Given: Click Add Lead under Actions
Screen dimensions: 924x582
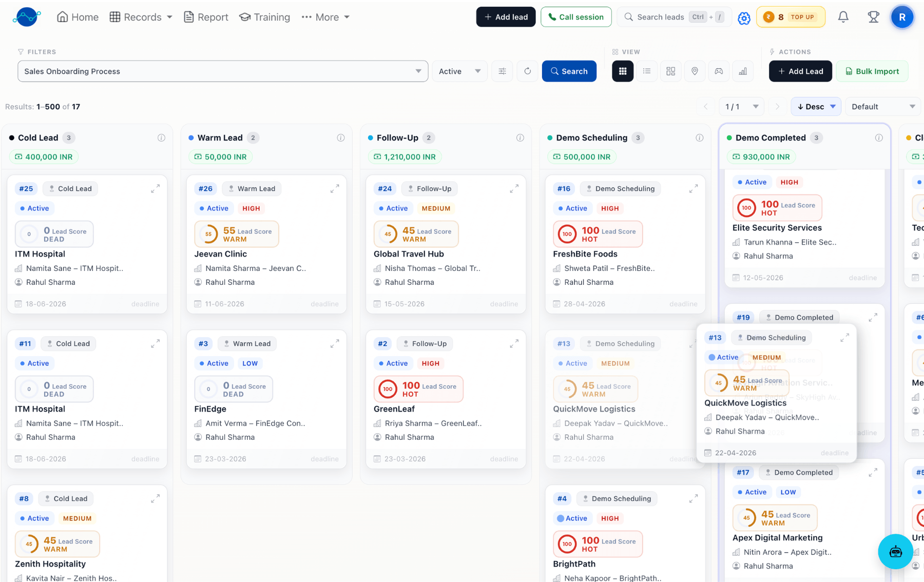Looking at the screenshot, I should [x=800, y=71].
